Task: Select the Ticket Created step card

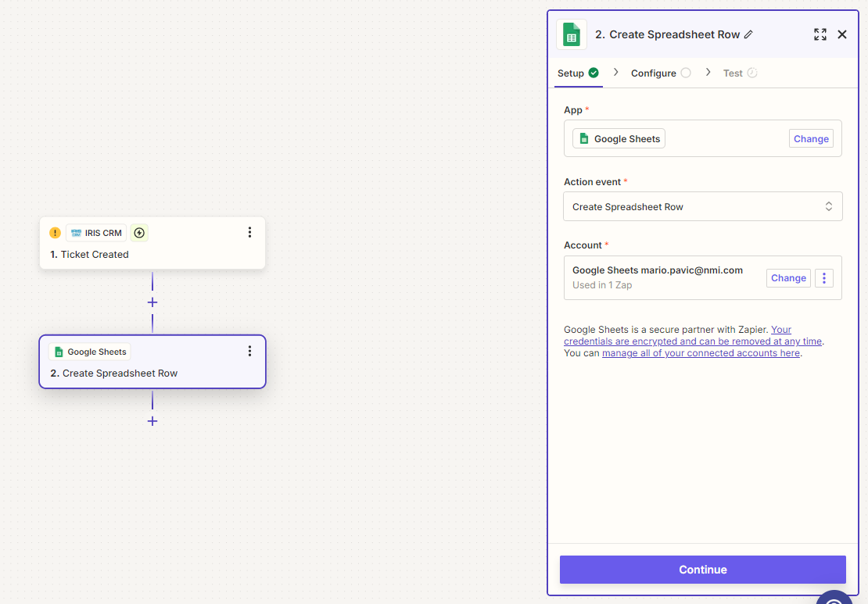Action: coord(152,243)
